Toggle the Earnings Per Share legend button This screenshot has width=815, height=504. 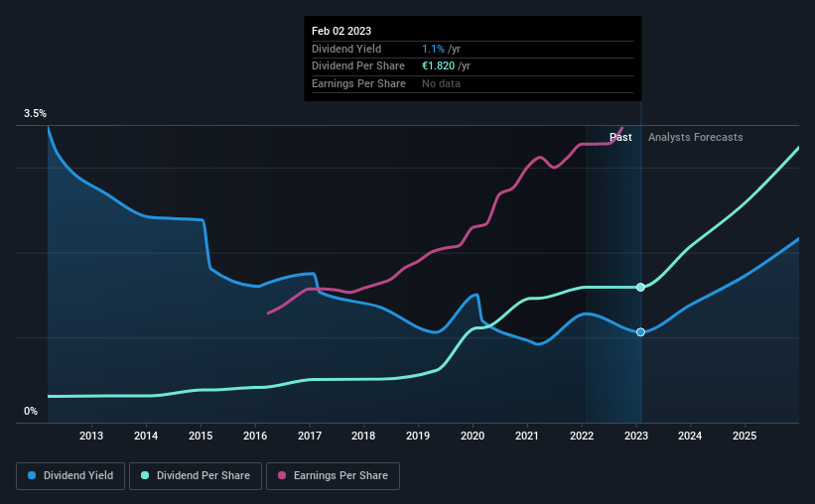coord(333,476)
